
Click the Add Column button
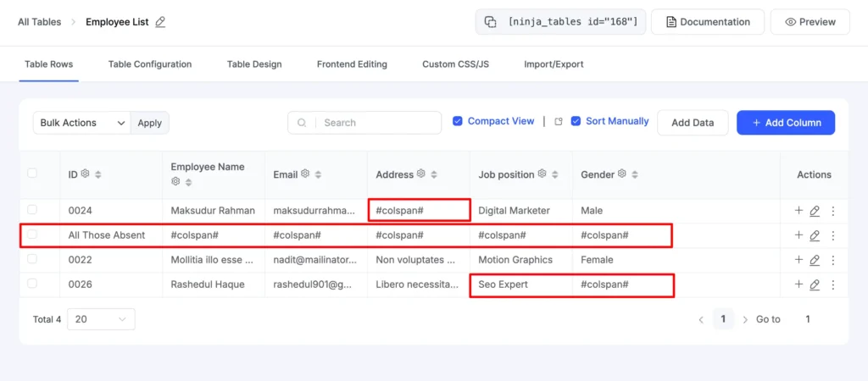785,123
